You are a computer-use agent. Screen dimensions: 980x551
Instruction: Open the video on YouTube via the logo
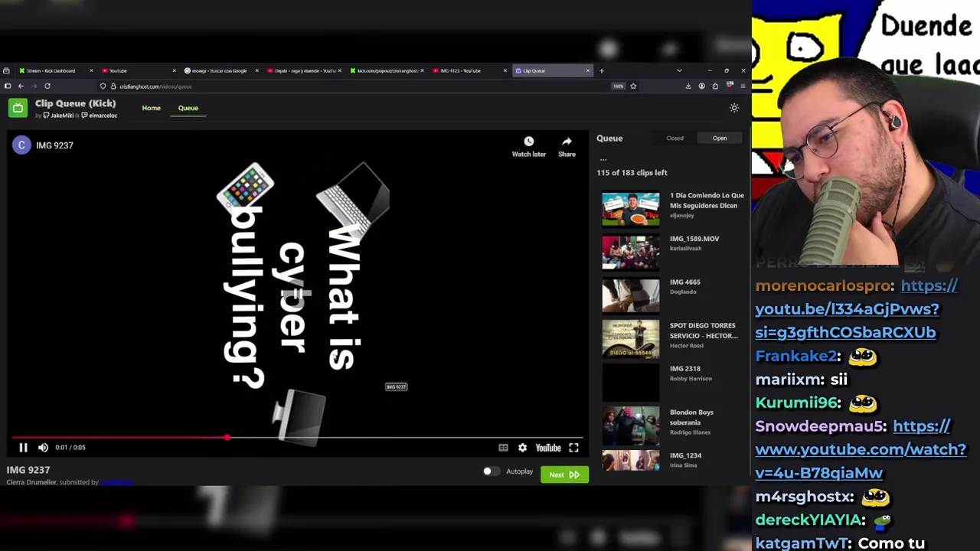[x=548, y=448]
